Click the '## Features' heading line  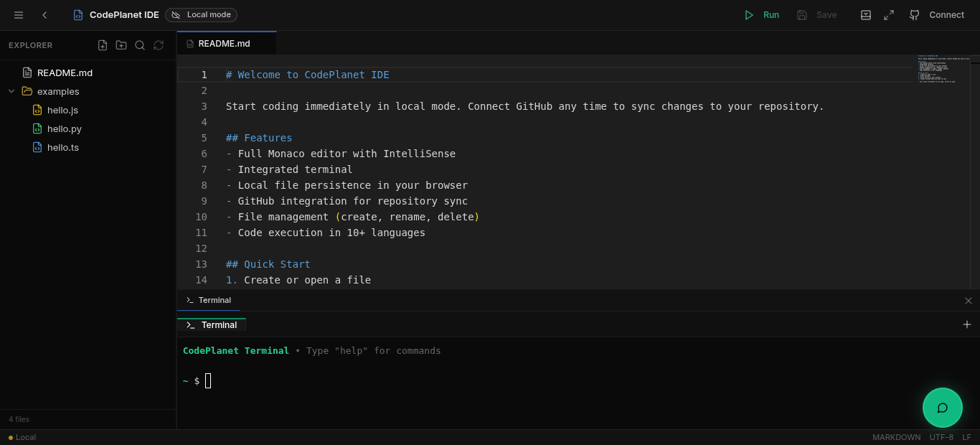pyautogui.click(x=259, y=138)
